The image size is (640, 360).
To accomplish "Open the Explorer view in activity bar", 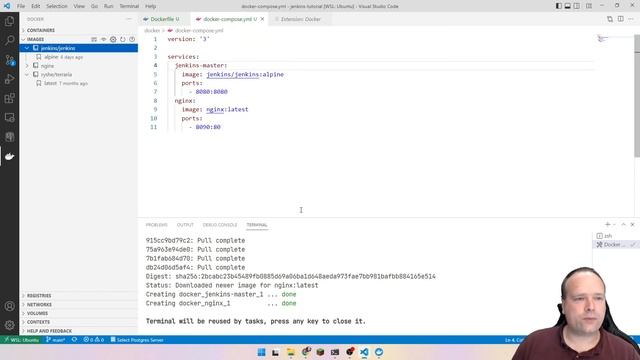I will [x=9, y=21].
